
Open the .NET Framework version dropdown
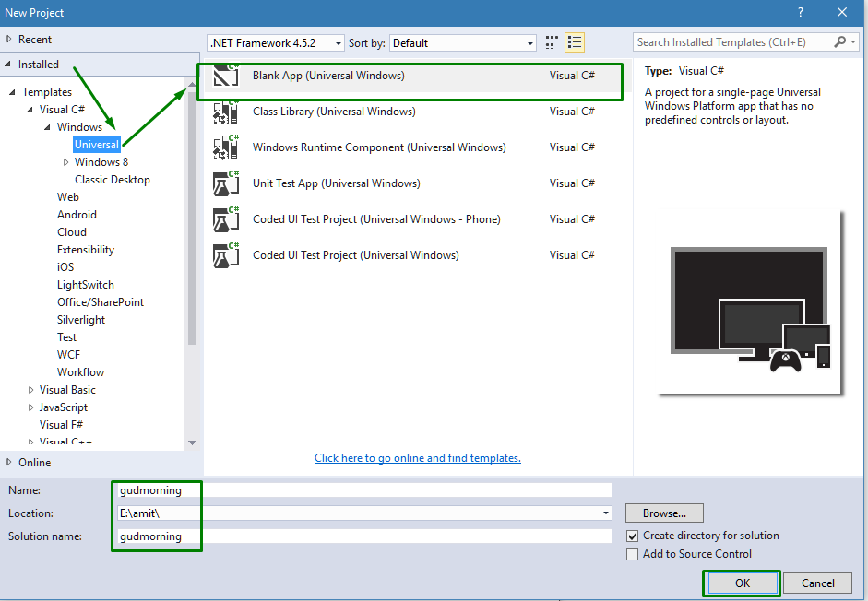[276, 43]
